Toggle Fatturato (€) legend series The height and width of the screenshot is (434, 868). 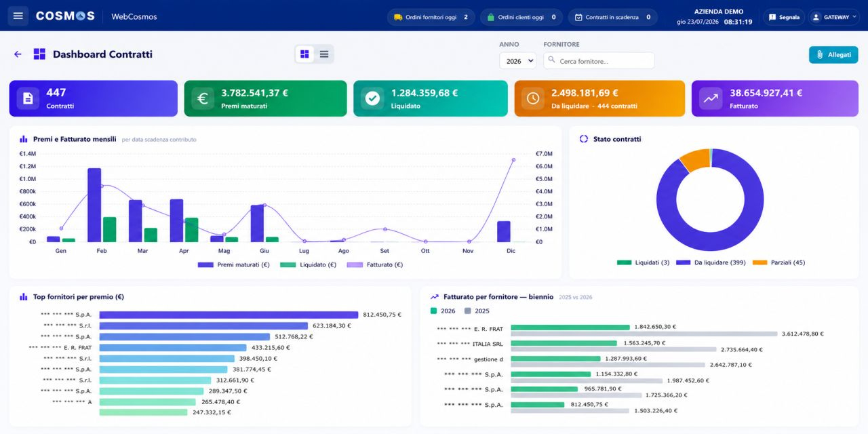(x=374, y=264)
